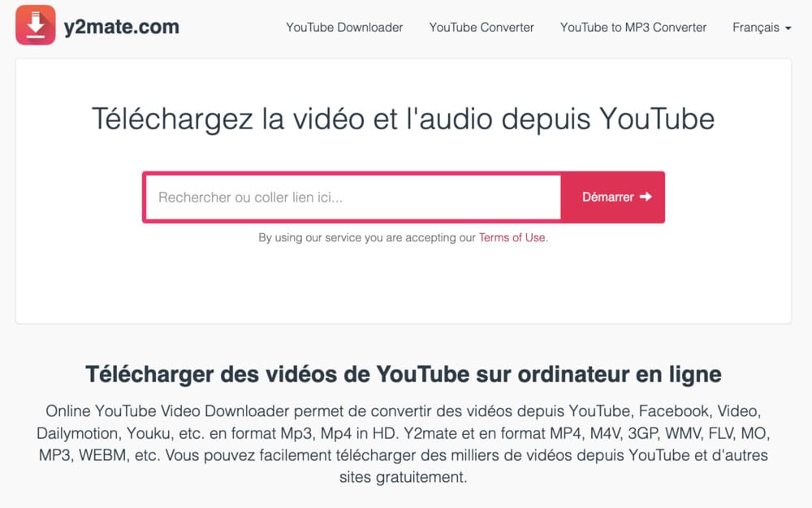Screen dimensions: 812x508
Task: Click the heading Téléchargez la vidéo et l'audio
Action: [x=404, y=119]
